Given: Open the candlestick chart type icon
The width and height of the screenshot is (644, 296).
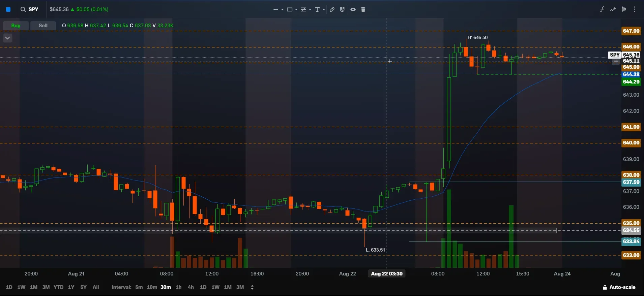Looking at the screenshot, I should click(x=624, y=9).
